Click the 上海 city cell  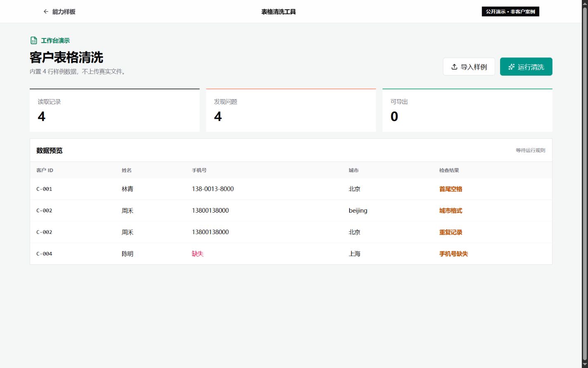pos(354,254)
